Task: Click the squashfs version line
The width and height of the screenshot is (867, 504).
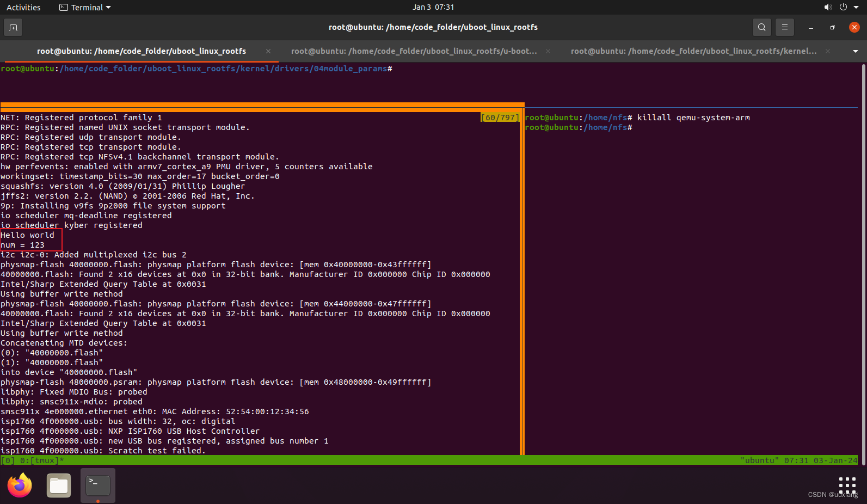Action: 122,186
